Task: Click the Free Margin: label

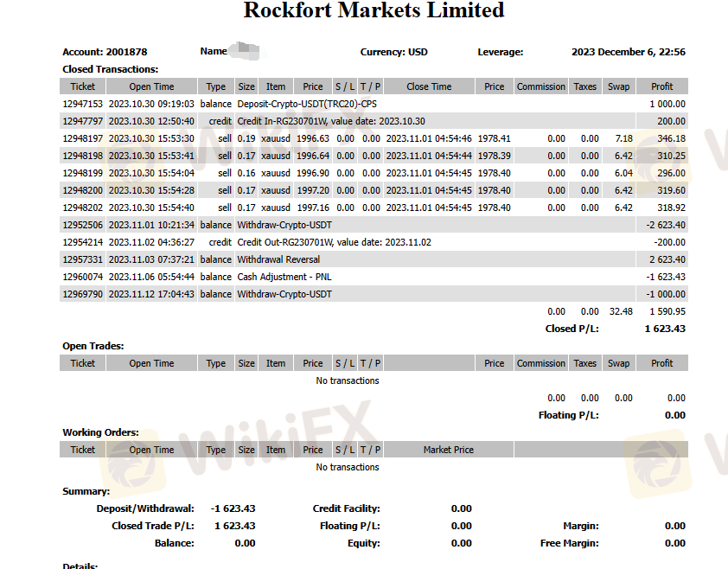Action: [570, 543]
